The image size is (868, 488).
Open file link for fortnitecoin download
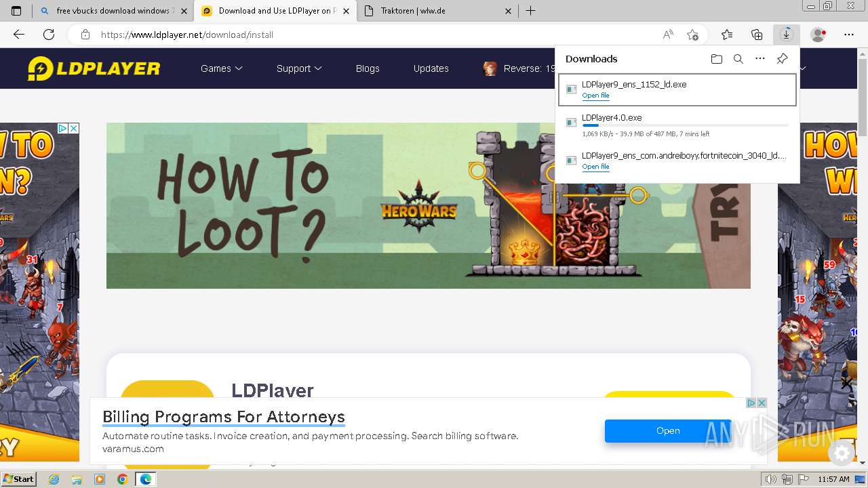[x=595, y=167]
